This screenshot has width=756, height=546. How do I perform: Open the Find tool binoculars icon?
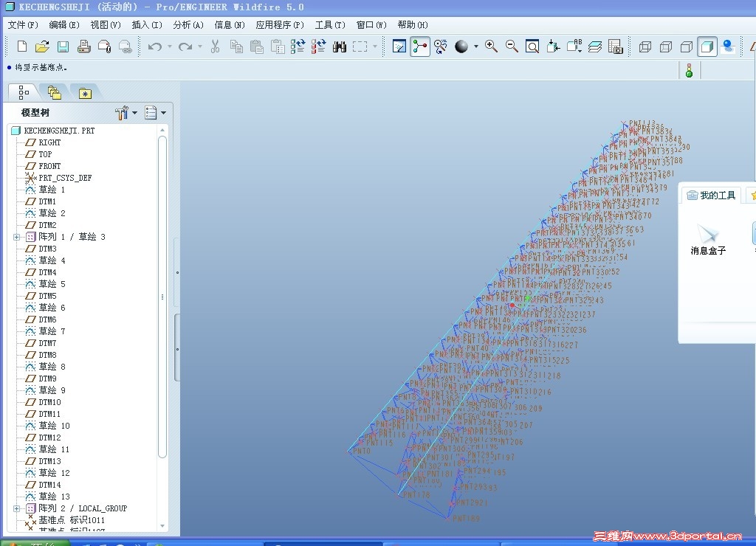(340, 46)
